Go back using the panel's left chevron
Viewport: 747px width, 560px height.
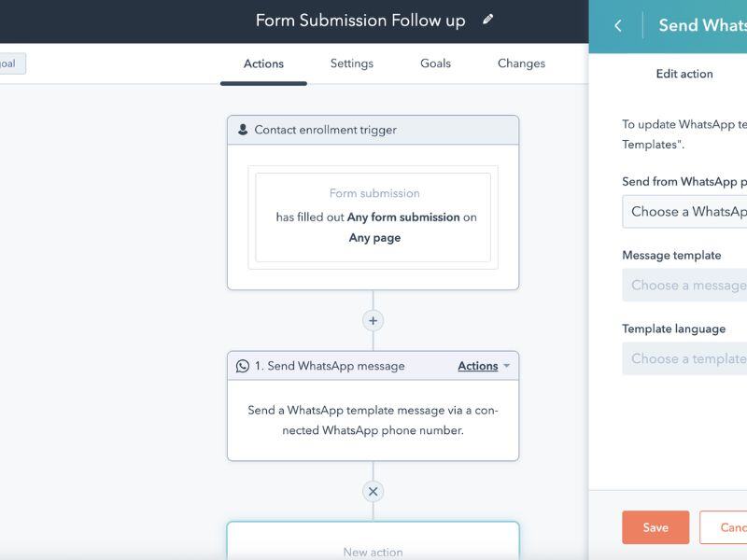click(x=618, y=26)
